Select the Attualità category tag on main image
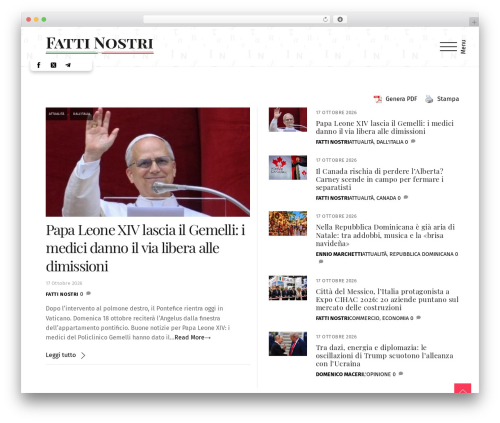Viewport: 500px width, 423px height. pos(56,114)
